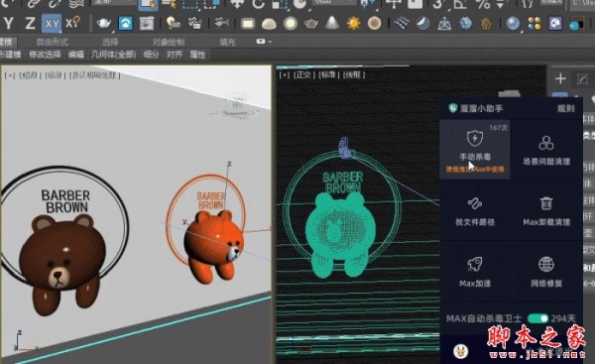
Task: Toggle the XY plane constraint
Action: [x=52, y=24]
